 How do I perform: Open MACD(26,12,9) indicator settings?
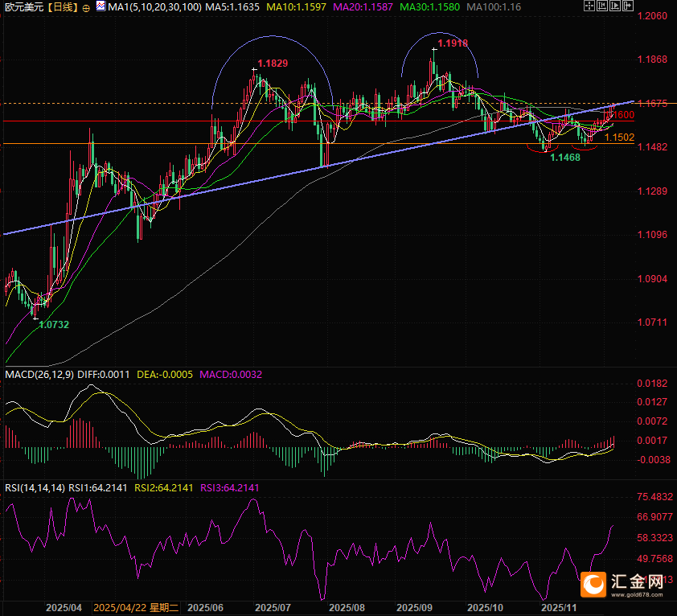pyautogui.click(x=39, y=374)
